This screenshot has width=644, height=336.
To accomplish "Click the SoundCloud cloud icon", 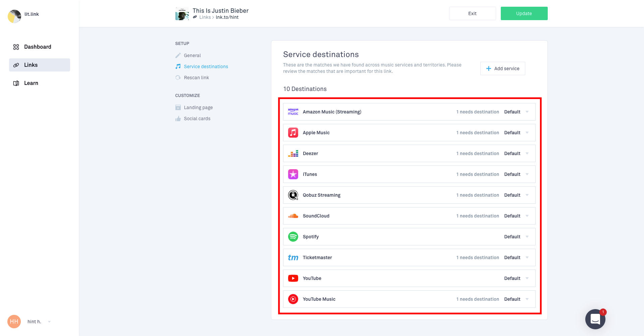I will (293, 216).
